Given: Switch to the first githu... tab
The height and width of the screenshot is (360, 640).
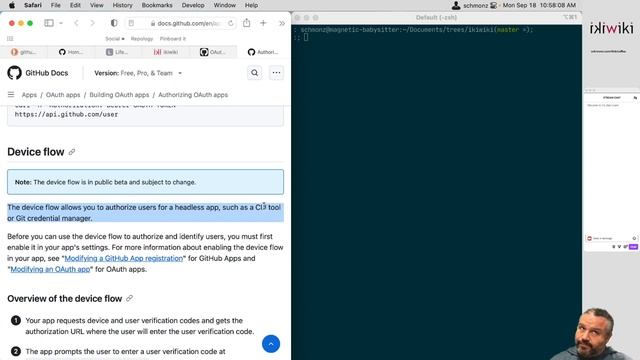Looking at the screenshot, I should point(24,52).
